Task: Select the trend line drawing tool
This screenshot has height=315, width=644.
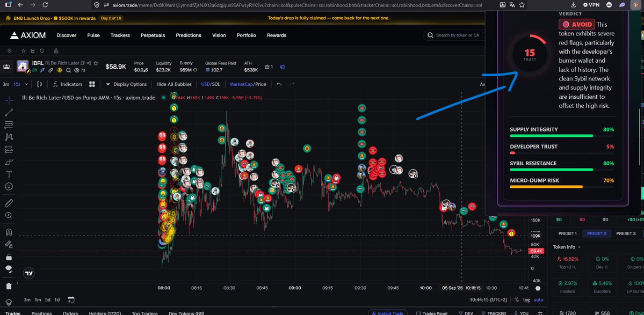Action: pos(9,112)
